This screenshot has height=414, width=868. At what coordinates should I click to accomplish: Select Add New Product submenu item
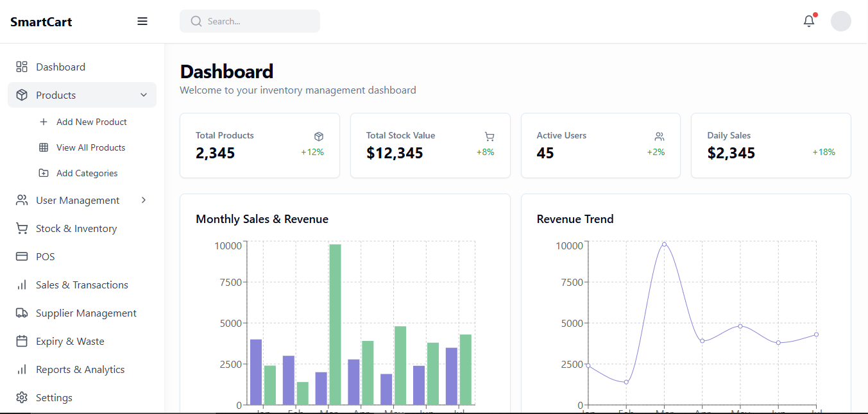coord(91,122)
